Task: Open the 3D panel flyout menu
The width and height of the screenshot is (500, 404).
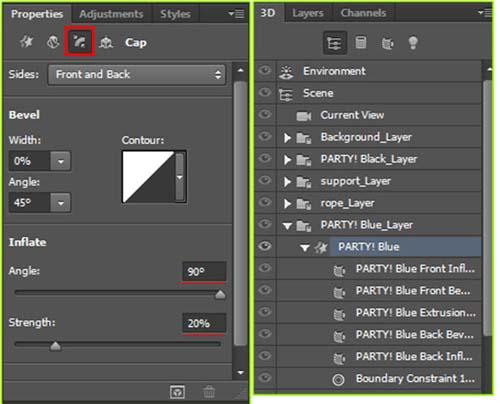Action: click(485, 13)
